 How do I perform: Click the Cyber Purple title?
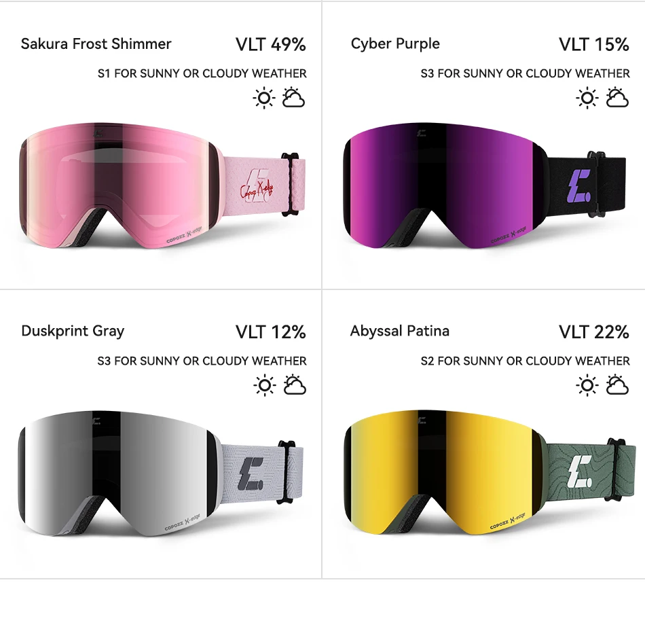click(x=395, y=44)
